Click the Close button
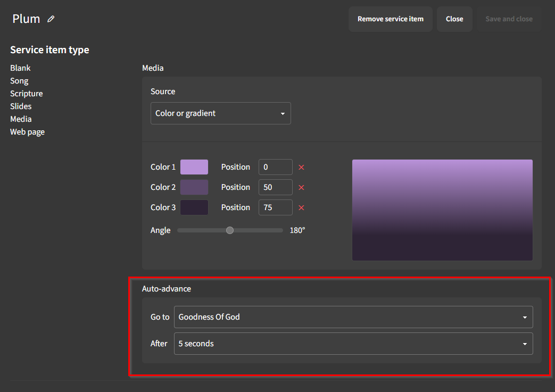This screenshot has width=555, height=392. point(454,19)
